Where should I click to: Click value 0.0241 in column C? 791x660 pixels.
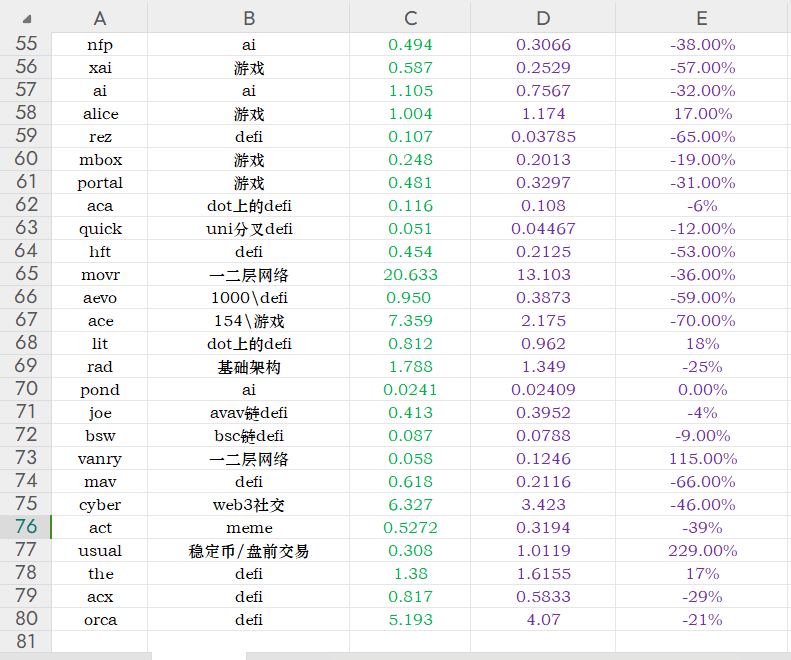click(410, 390)
